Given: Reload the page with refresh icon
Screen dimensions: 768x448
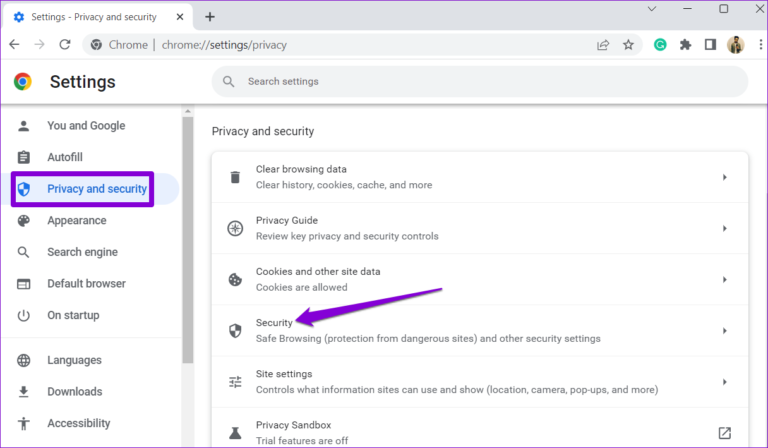Looking at the screenshot, I should click(x=65, y=45).
